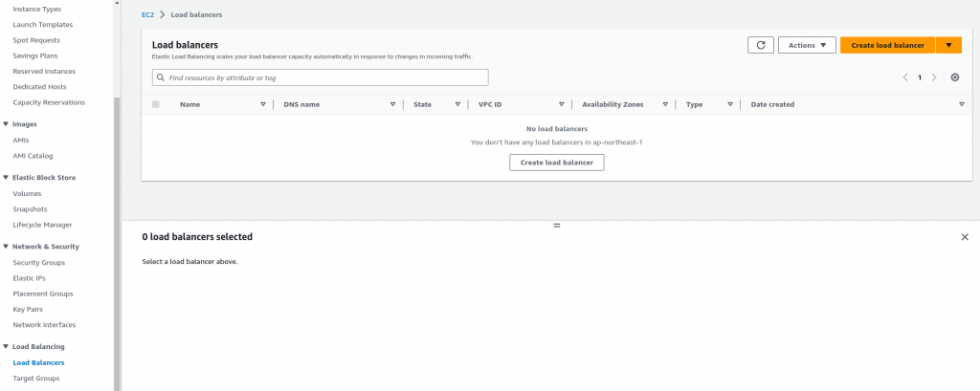Toggle select-all load balancers checkbox
Image resolution: width=980 pixels, height=391 pixels.
[x=156, y=104]
